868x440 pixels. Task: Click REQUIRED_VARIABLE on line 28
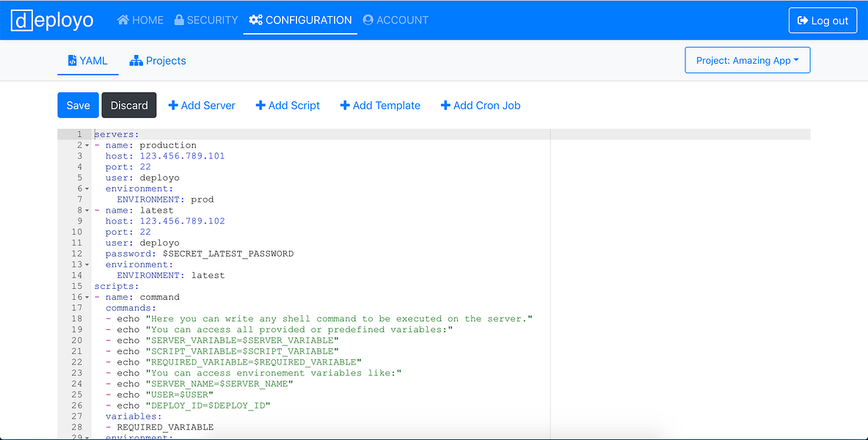[x=165, y=428]
